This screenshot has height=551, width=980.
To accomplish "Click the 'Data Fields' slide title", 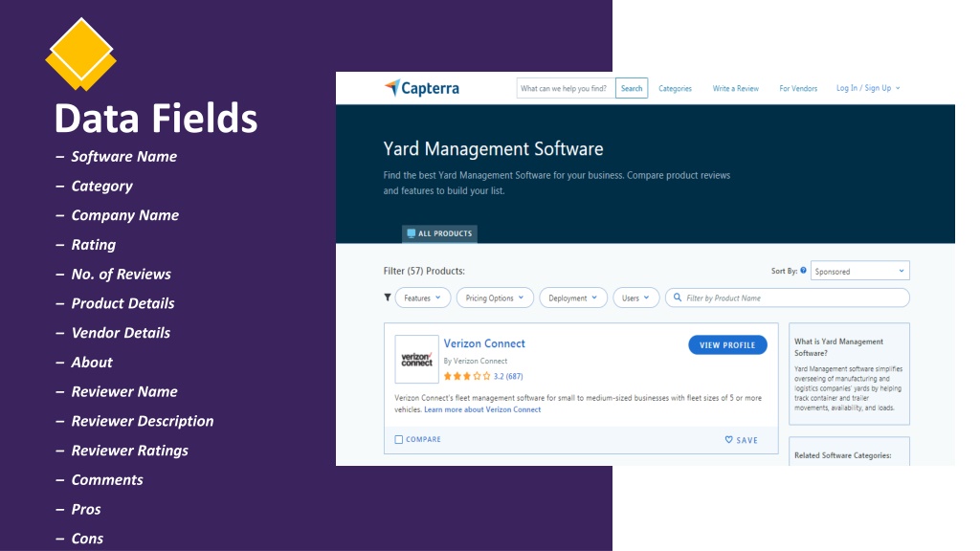I will pyautogui.click(x=156, y=118).
